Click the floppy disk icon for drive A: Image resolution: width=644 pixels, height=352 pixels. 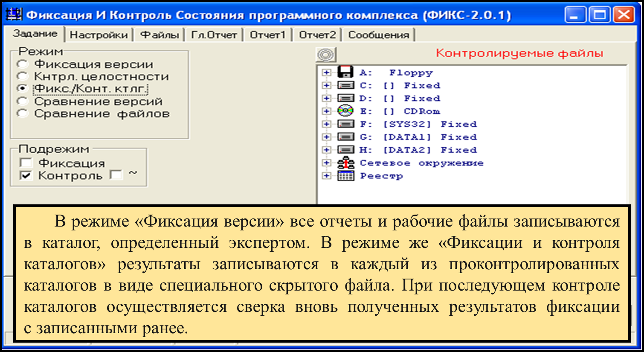point(345,72)
